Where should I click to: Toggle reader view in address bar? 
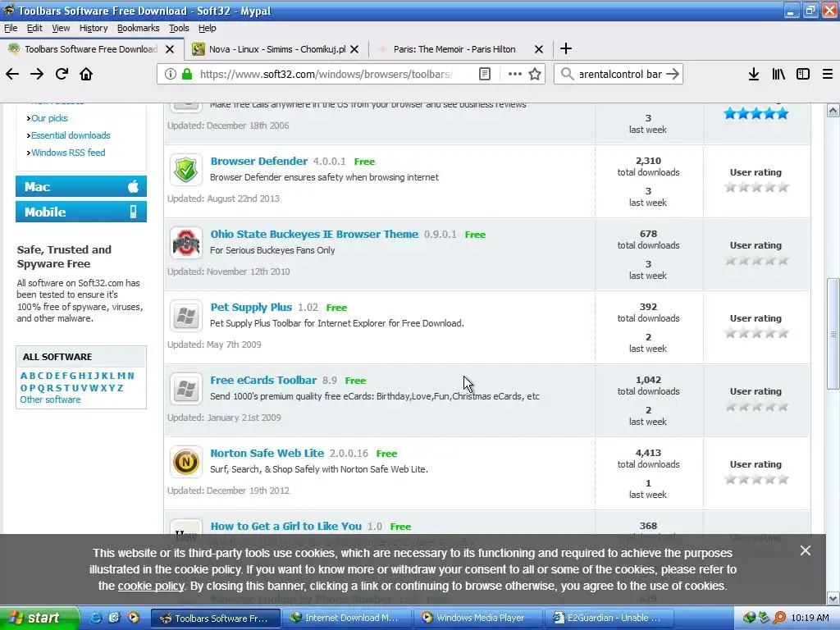(484, 74)
